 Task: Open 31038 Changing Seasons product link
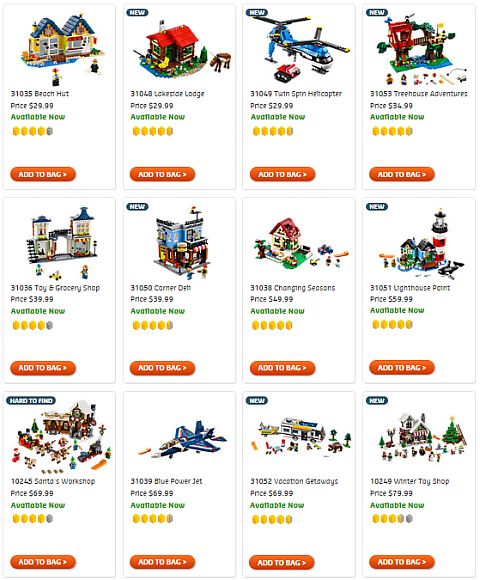tap(293, 288)
